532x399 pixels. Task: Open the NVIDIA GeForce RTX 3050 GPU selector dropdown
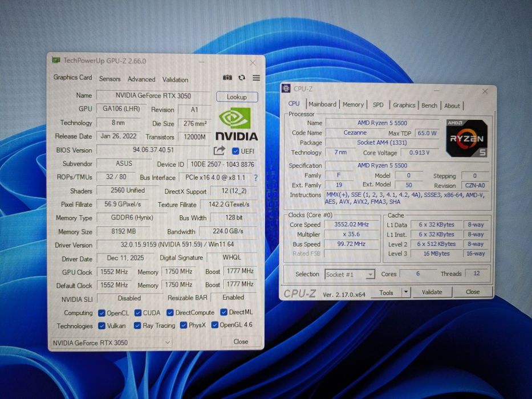[111, 343]
